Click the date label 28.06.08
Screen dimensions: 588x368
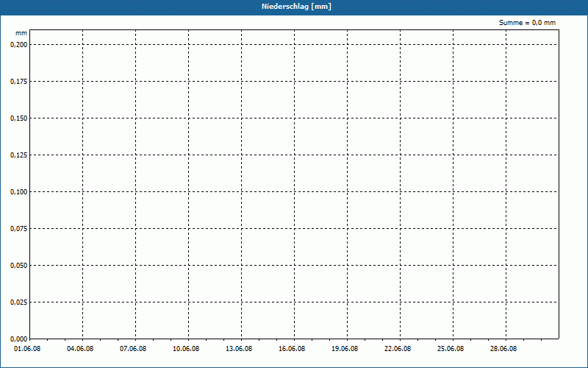click(503, 349)
